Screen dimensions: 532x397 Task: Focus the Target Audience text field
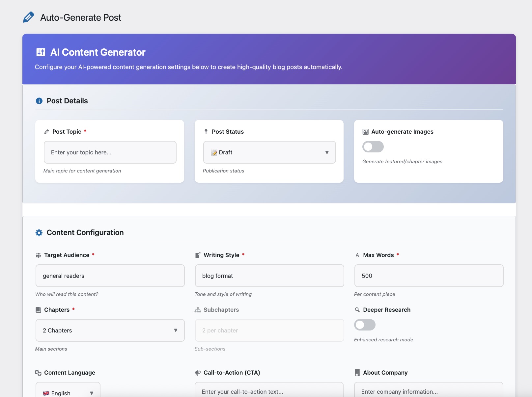(110, 276)
